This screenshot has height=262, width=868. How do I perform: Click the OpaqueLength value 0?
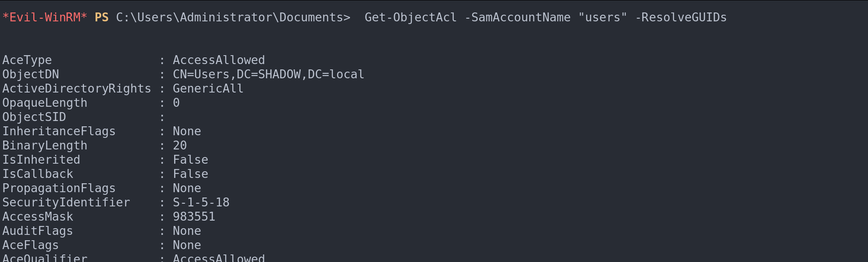[x=176, y=103]
